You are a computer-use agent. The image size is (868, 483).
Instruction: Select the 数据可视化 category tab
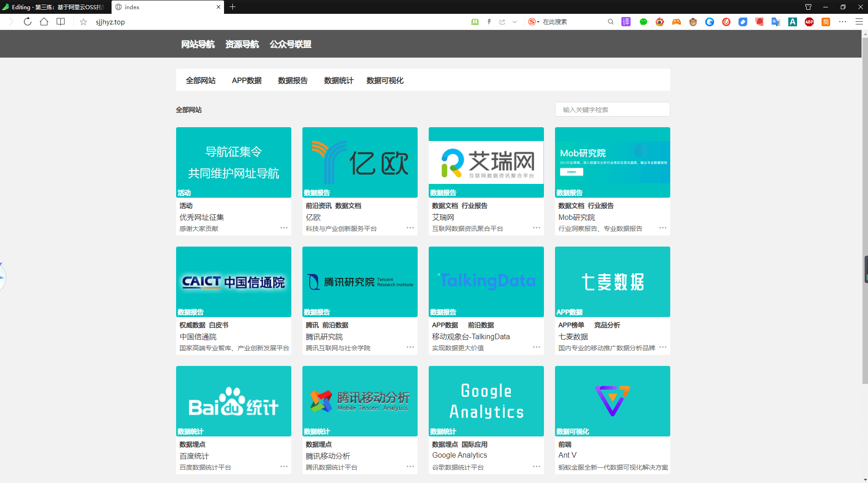(385, 81)
